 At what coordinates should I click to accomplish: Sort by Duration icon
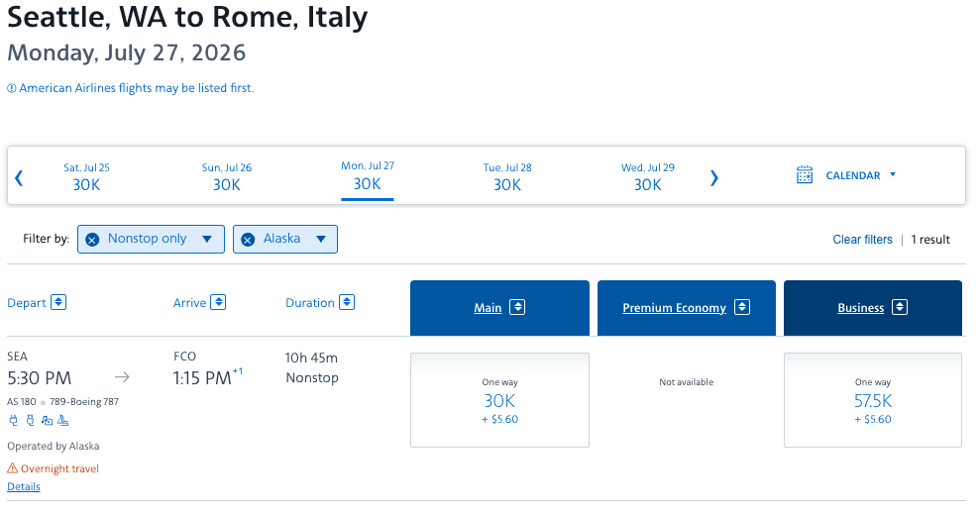click(x=347, y=302)
